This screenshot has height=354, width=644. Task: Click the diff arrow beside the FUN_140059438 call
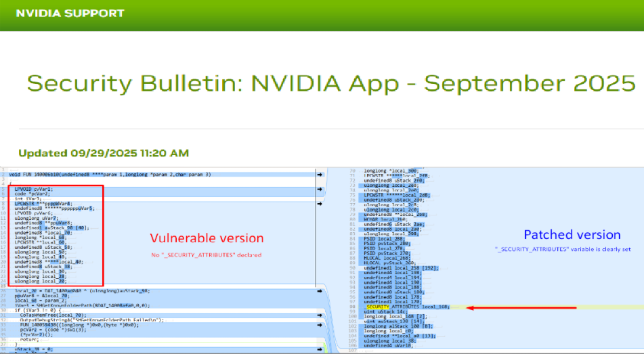(320, 325)
